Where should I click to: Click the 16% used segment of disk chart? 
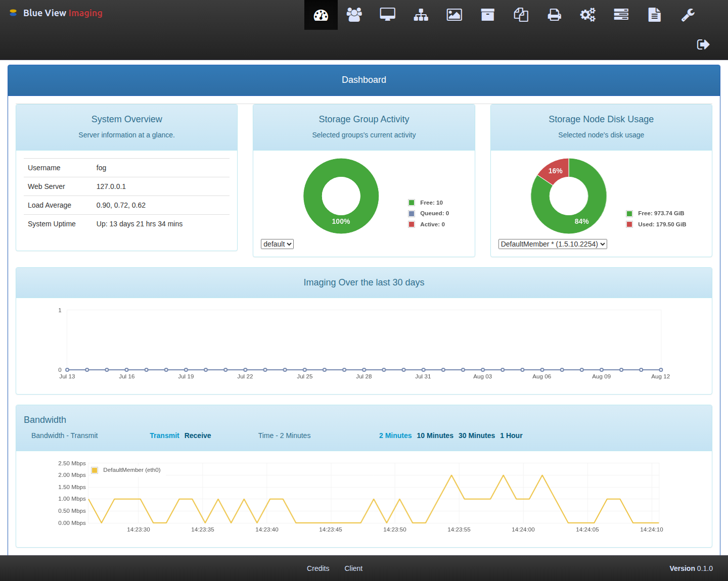(555, 171)
